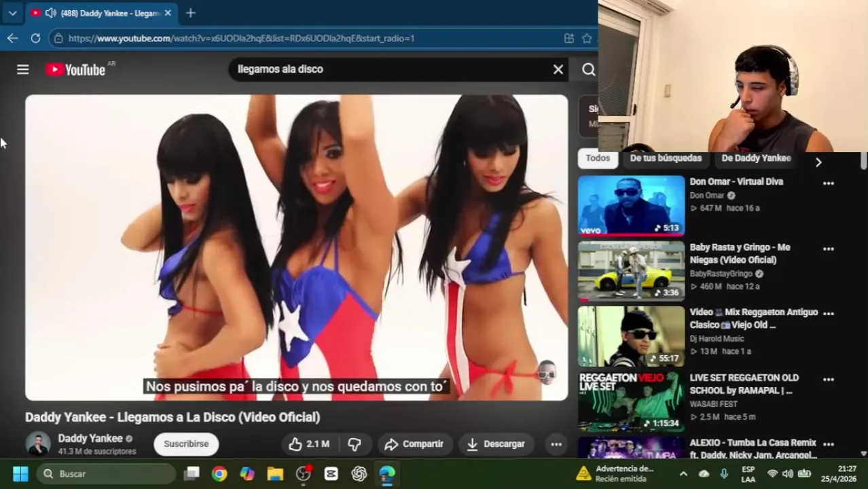View site information via the address bar lock icon

59,38
